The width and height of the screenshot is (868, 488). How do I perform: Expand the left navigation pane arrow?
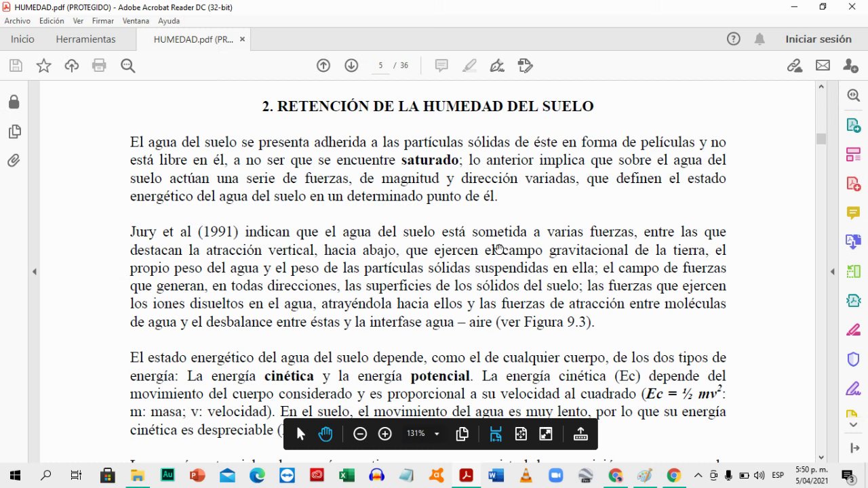pyautogui.click(x=34, y=272)
